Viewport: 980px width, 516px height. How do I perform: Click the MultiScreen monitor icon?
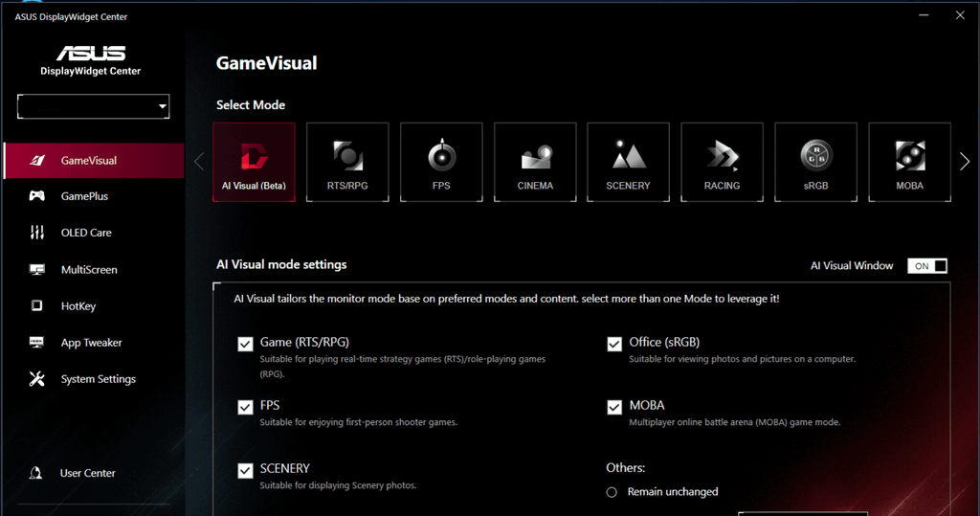pos(37,270)
